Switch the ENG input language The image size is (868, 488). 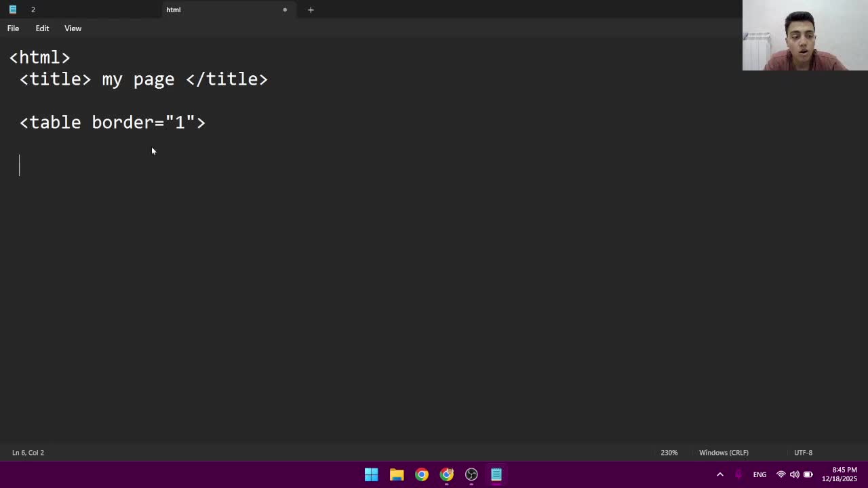(x=759, y=474)
